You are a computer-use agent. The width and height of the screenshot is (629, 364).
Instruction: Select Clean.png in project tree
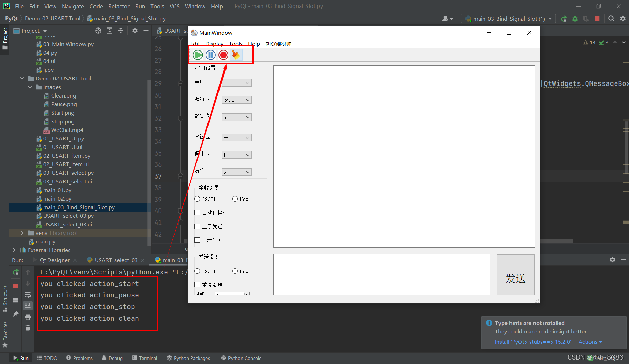64,95
